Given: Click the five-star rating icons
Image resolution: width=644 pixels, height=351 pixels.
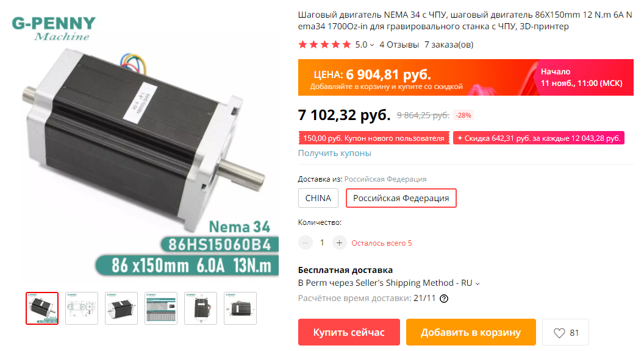Looking at the screenshot, I should [324, 44].
